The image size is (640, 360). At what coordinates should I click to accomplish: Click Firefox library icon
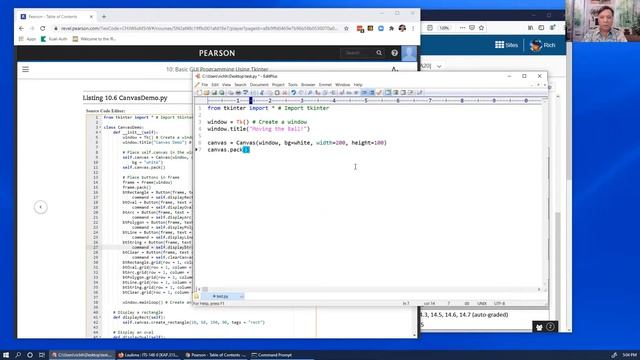(530, 28)
